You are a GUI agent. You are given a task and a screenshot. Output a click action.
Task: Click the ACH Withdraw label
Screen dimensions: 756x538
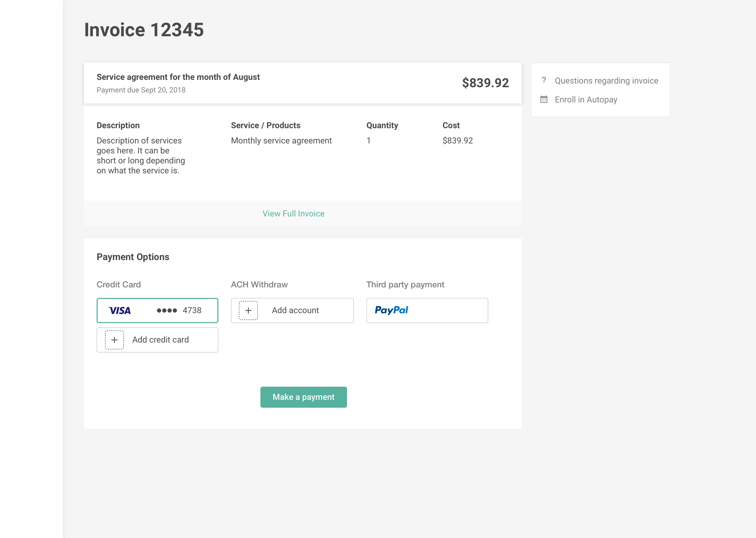tap(259, 284)
